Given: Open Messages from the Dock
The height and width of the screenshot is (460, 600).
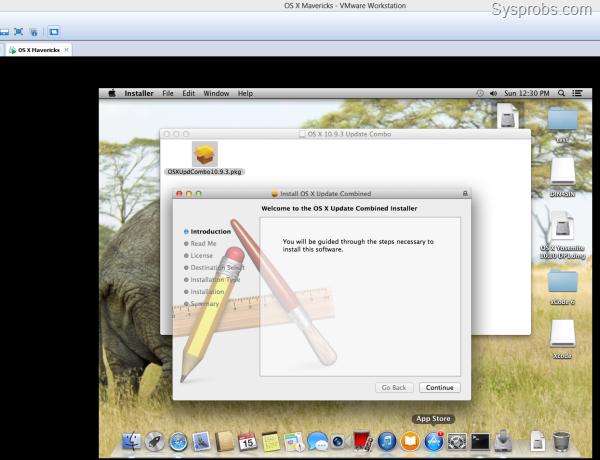Looking at the screenshot, I should [x=317, y=442].
